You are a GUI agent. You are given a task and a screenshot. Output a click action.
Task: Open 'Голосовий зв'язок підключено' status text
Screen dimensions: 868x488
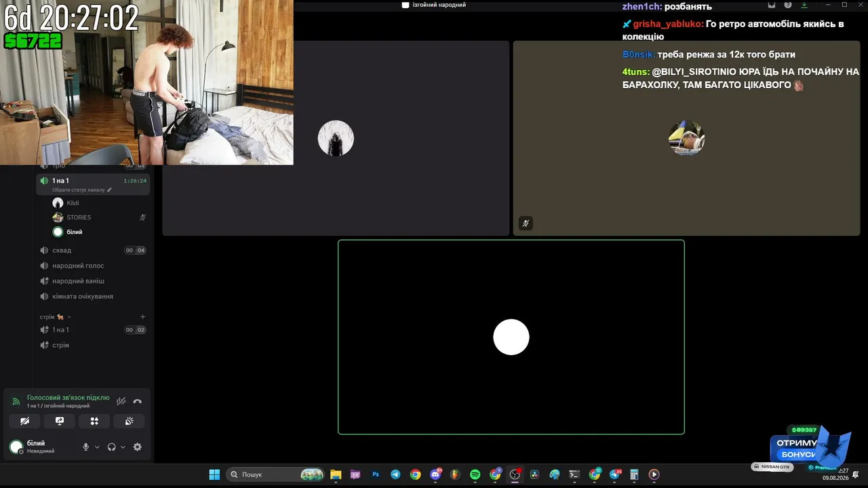click(68, 398)
